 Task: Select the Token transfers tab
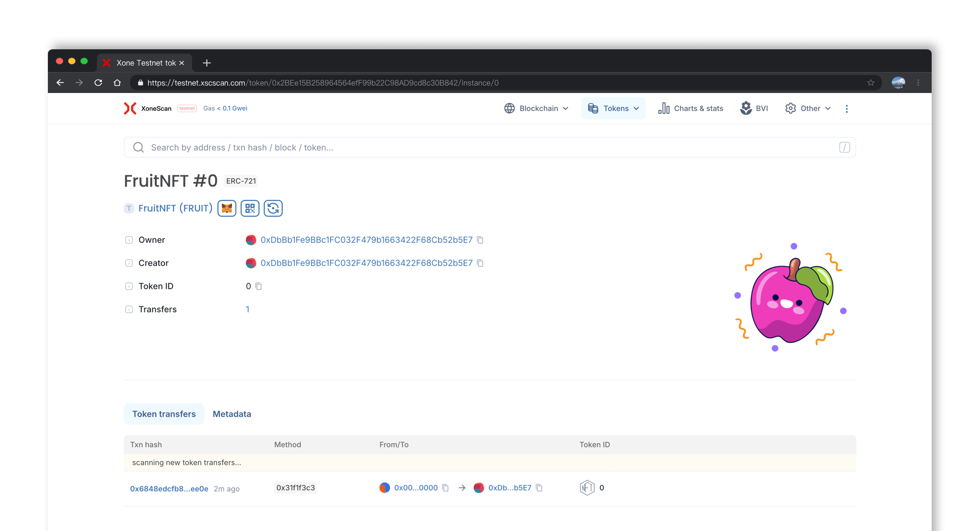164,414
